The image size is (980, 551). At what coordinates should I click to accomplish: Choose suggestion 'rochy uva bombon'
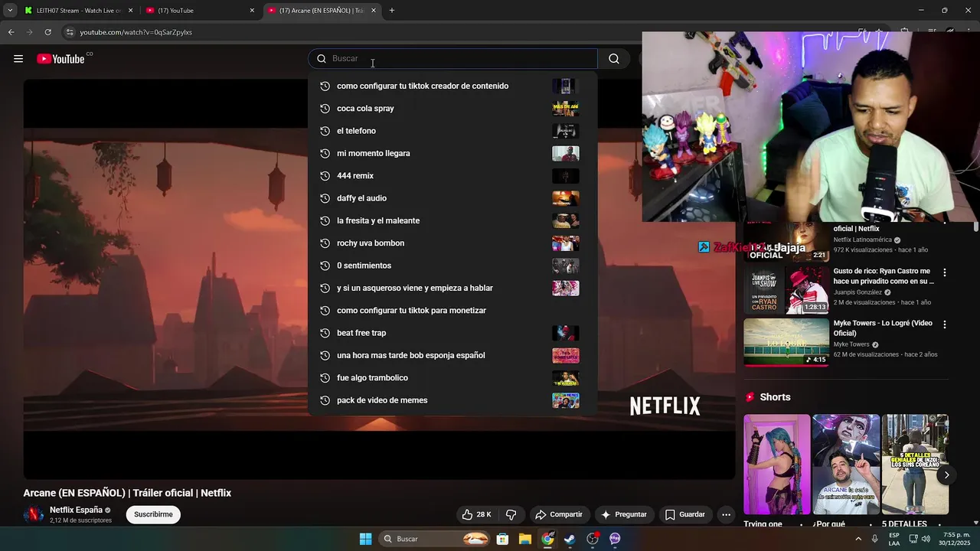[x=452, y=243]
